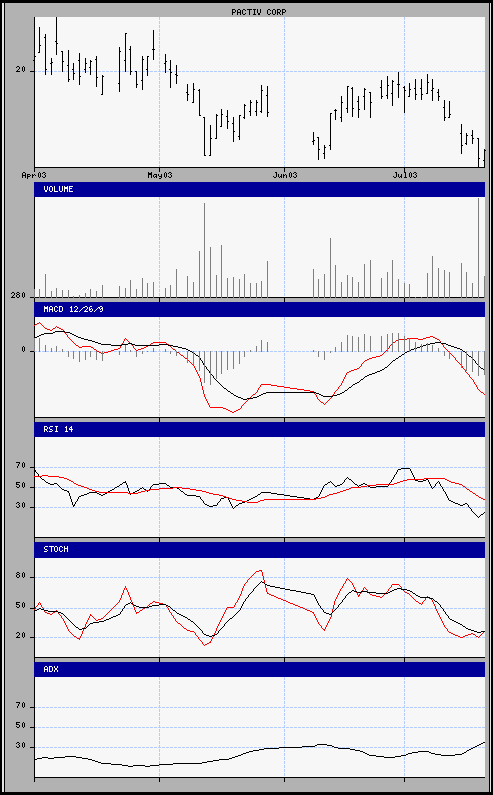Click the STOCH 80 level label

tap(21, 577)
